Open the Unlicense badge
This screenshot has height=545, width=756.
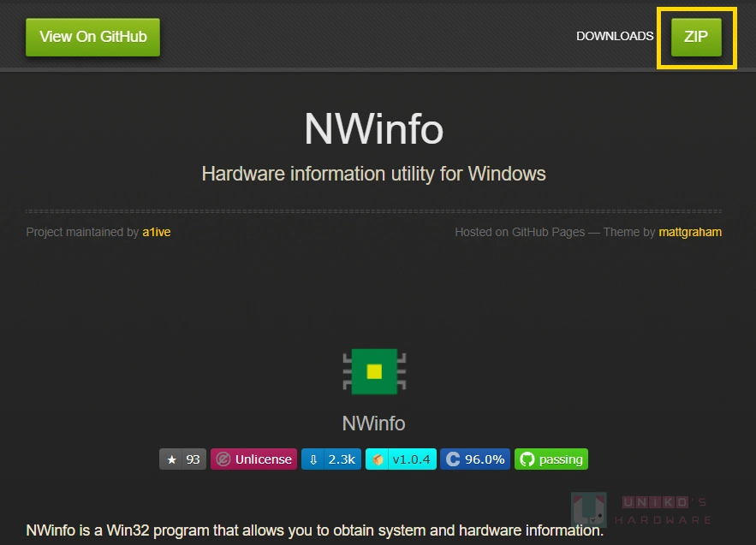(253, 459)
